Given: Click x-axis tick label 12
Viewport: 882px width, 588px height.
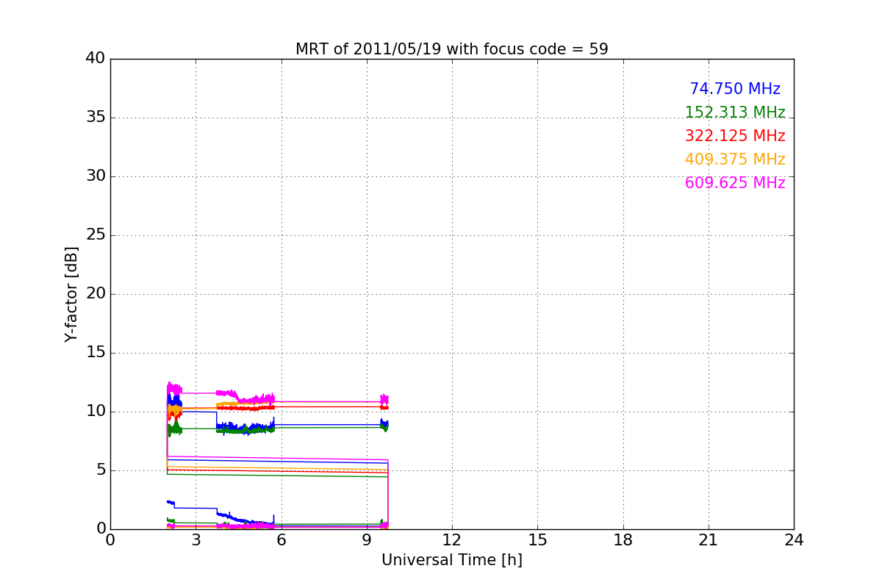Looking at the screenshot, I should (x=452, y=540).
